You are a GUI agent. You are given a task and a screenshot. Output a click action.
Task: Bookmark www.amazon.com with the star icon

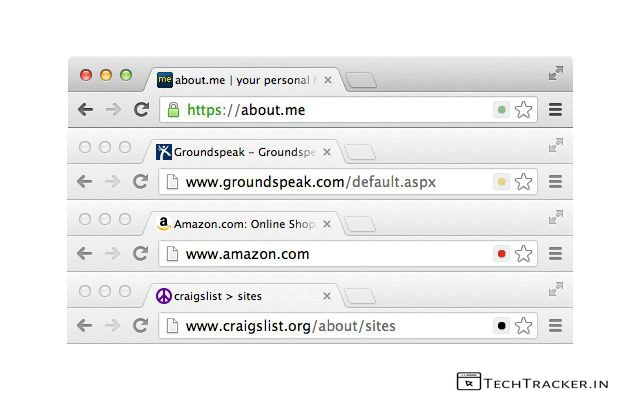(523, 254)
